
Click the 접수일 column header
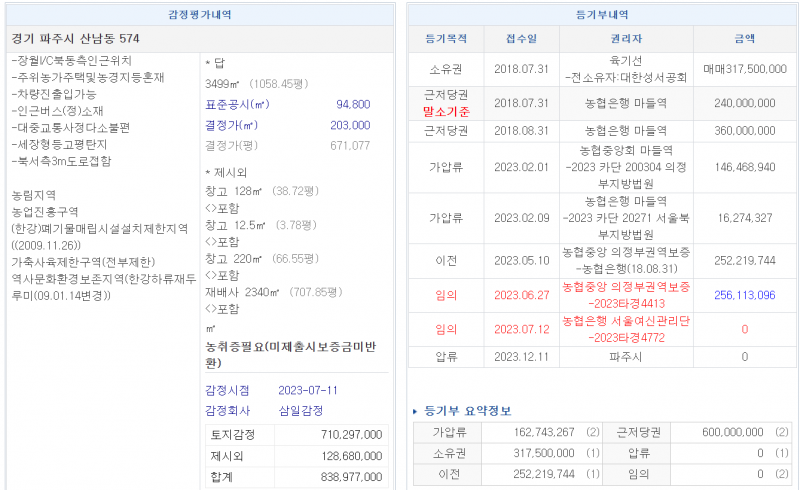pos(520,39)
